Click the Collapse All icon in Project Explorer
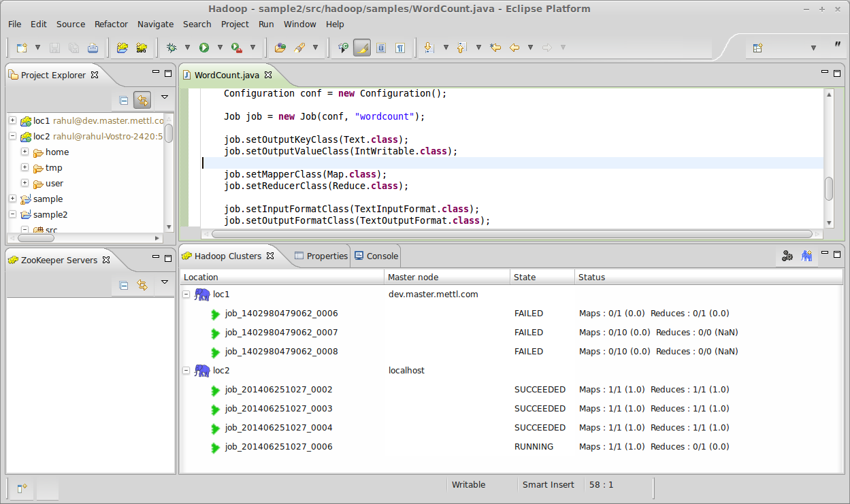This screenshot has height=504, width=850. pyautogui.click(x=124, y=101)
